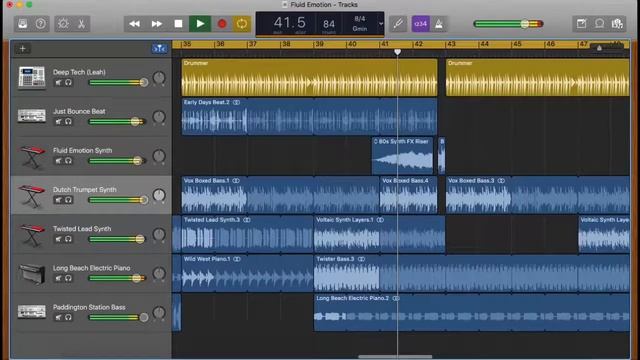Select 80s Synth FX Riser region

[x=402, y=156]
